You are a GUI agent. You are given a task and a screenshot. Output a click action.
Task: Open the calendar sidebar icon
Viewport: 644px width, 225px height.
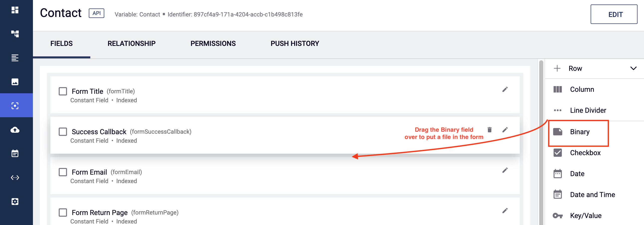click(15, 153)
